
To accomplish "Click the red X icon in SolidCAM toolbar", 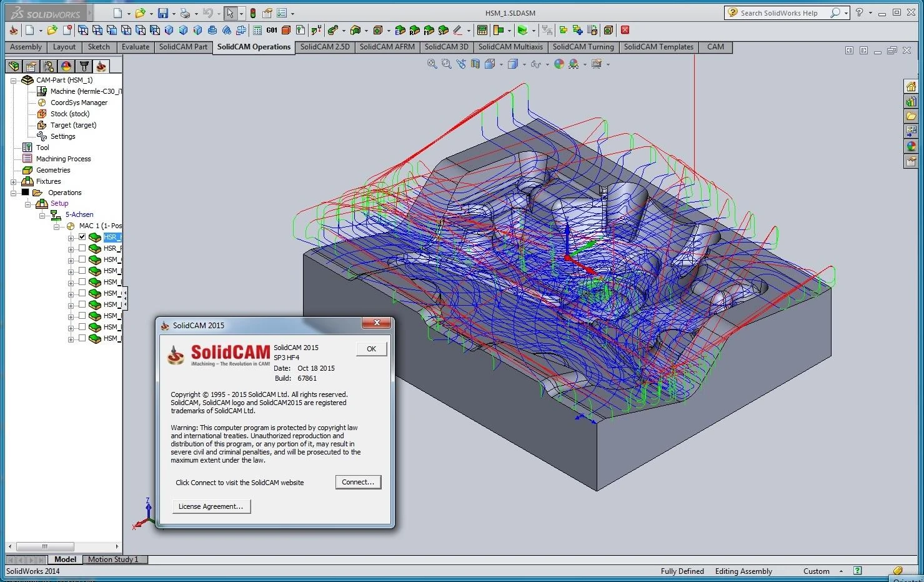I will click(625, 30).
